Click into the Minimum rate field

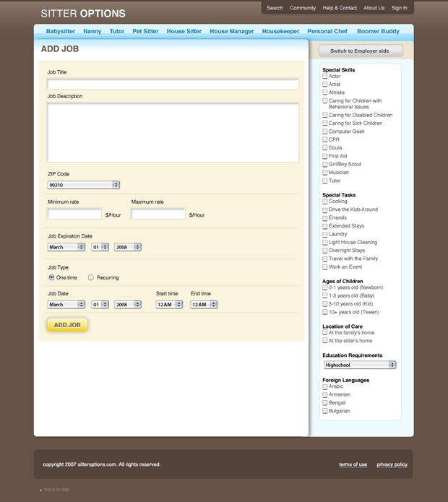[74, 215]
